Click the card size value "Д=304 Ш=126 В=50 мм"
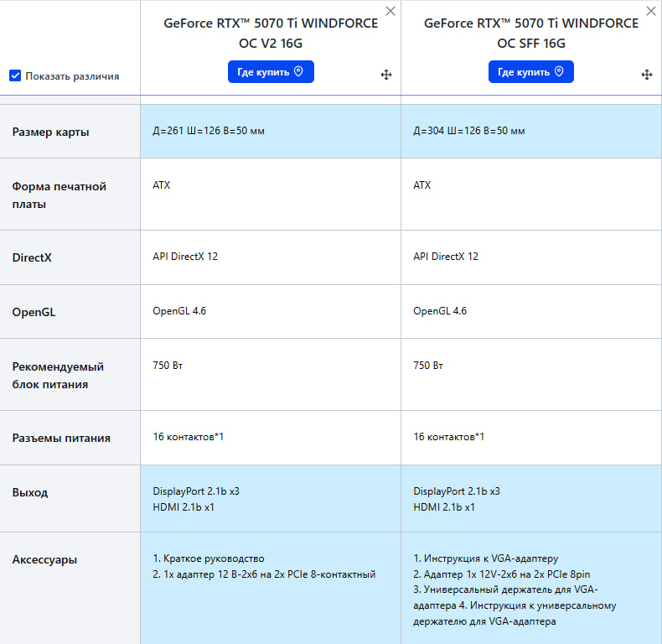This screenshot has width=662, height=644. point(469,131)
